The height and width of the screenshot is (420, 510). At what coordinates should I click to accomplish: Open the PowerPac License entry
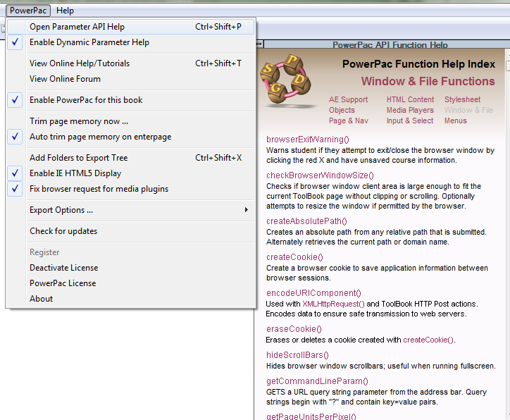tap(130, 283)
